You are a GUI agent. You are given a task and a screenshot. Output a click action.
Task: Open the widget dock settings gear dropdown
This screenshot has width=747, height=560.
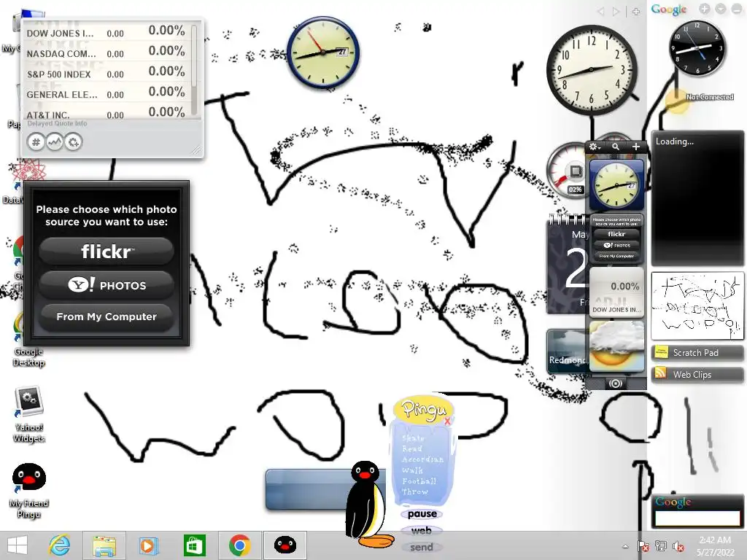point(595,147)
